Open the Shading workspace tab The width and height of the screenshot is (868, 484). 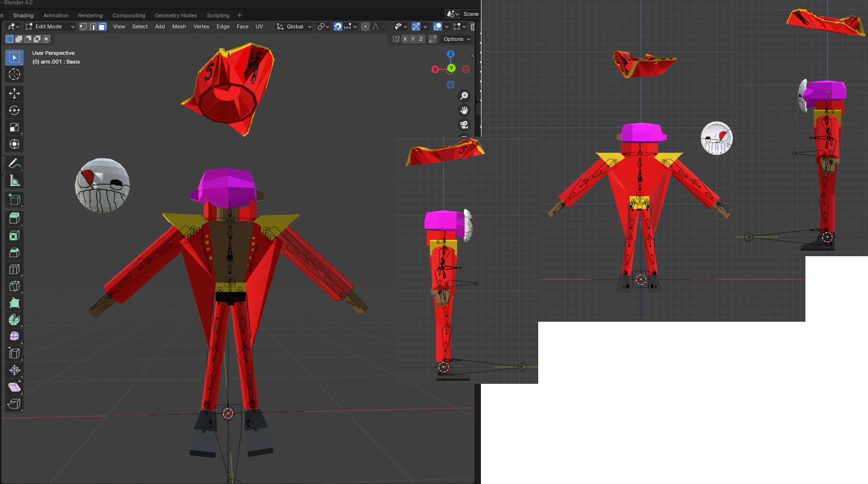[x=23, y=15]
